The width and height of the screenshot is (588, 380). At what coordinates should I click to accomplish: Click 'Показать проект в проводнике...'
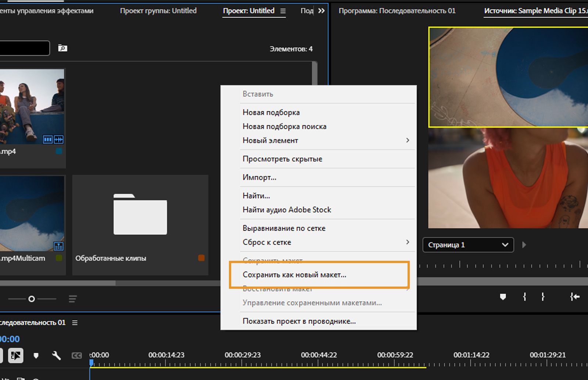tap(299, 321)
